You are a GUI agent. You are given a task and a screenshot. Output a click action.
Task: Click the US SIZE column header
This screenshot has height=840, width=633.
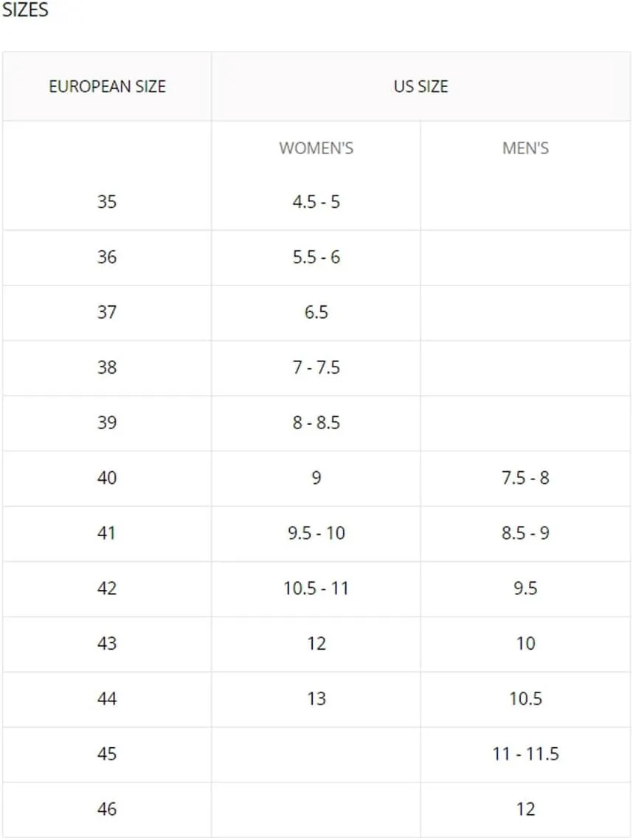click(421, 86)
